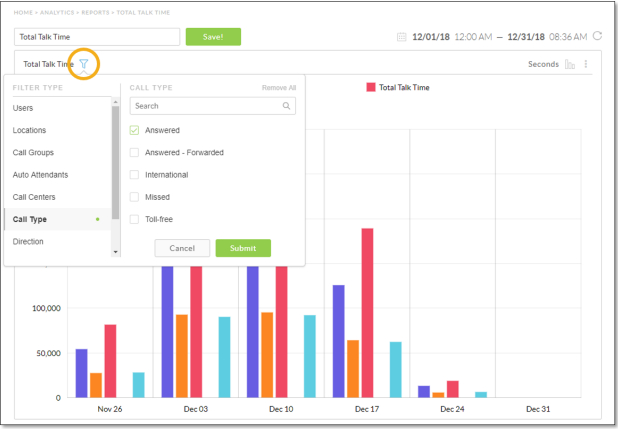Image resolution: width=618 pixels, height=429 pixels.
Task: Click the TOTAL TALK TIME breadcrumb
Action: (143, 13)
